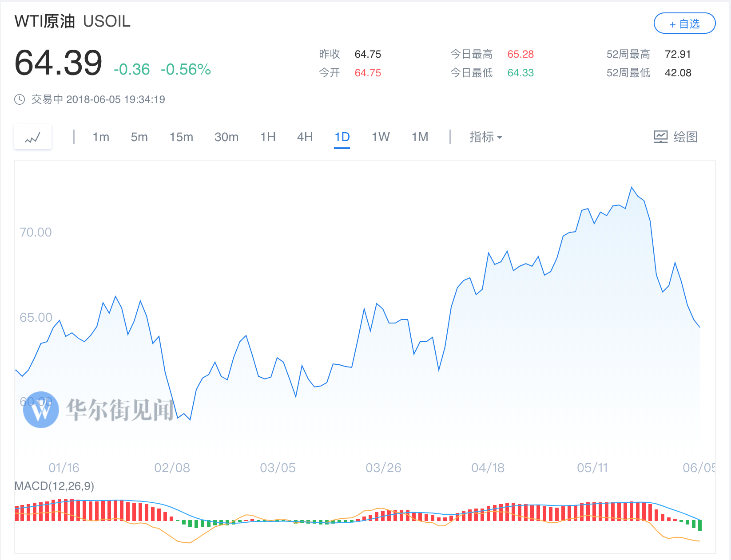Screen dimensions: 731x560
Task: Click the 64.39 current price
Action: coord(58,63)
